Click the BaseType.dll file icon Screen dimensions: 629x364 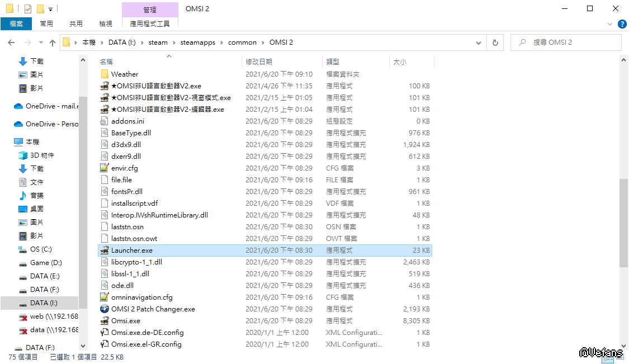[x=105, y=133]
